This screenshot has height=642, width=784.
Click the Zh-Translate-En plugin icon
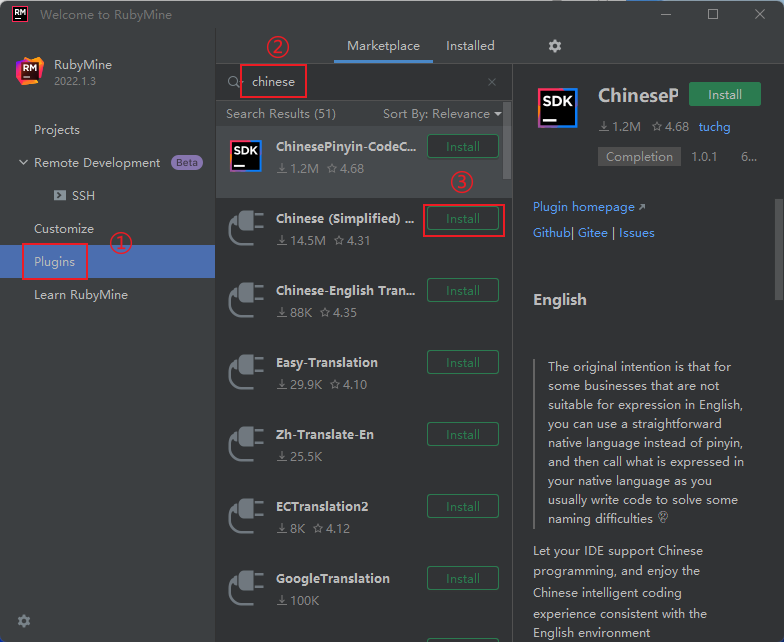tap(246, 444)
